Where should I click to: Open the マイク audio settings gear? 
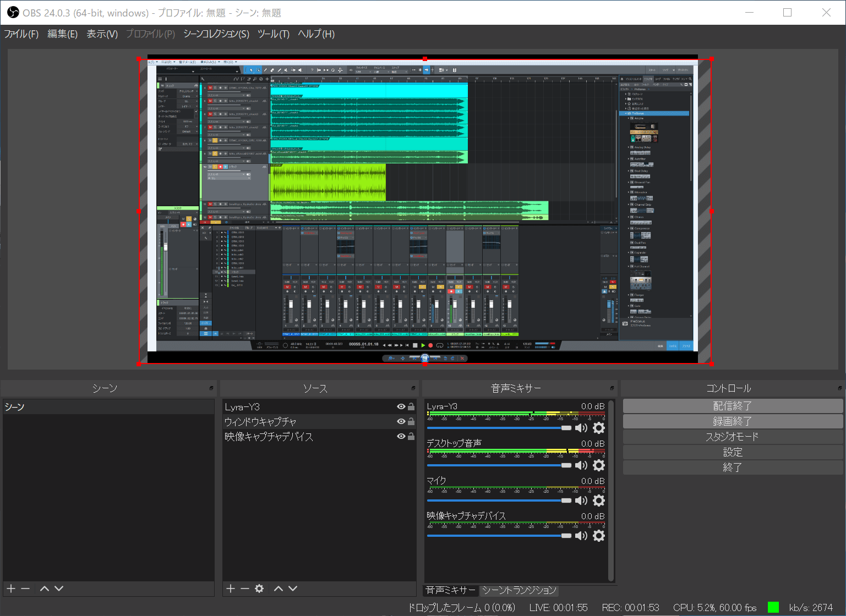pos(599,501)
